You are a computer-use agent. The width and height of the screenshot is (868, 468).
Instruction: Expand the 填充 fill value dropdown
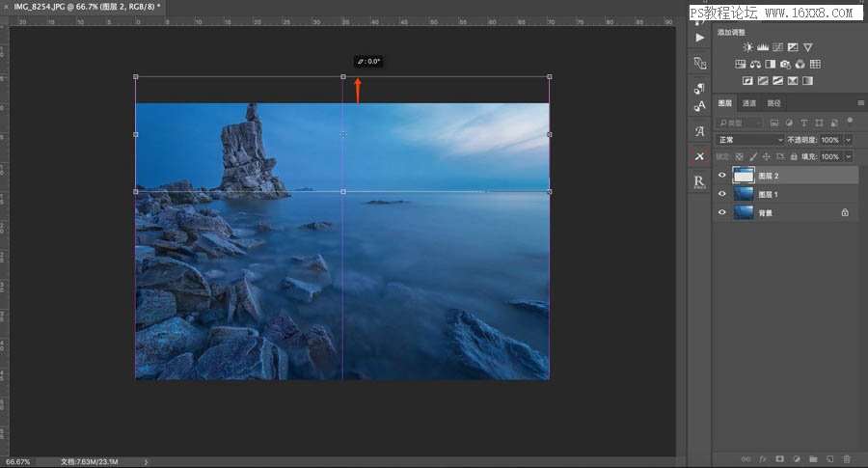coord(849,156)
